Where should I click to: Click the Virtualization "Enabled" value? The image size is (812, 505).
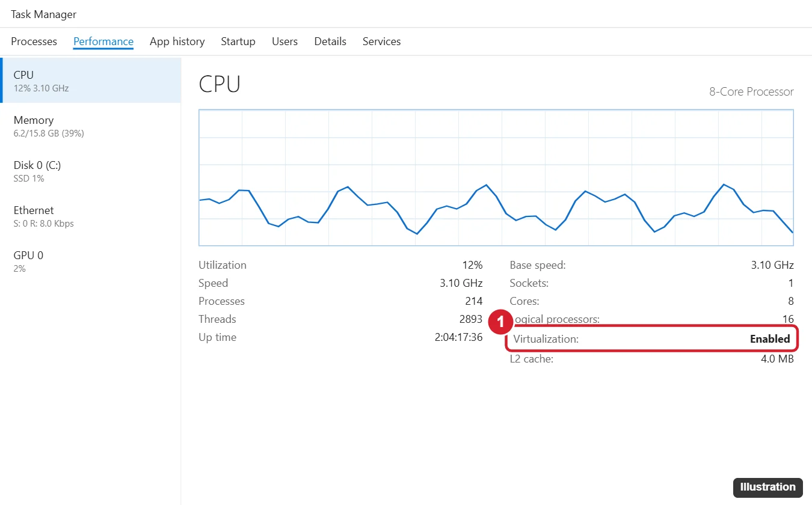point(770,339)
